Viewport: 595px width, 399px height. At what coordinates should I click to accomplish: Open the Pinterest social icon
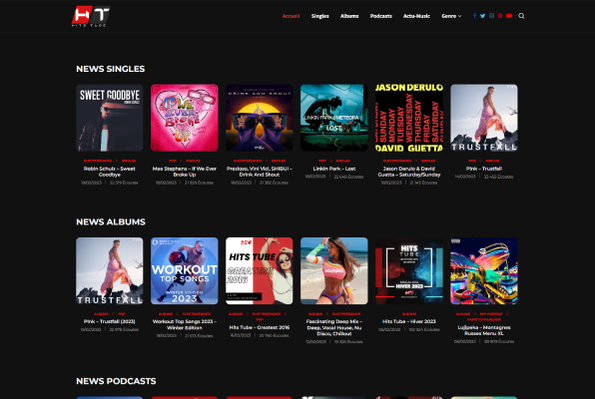500,16
